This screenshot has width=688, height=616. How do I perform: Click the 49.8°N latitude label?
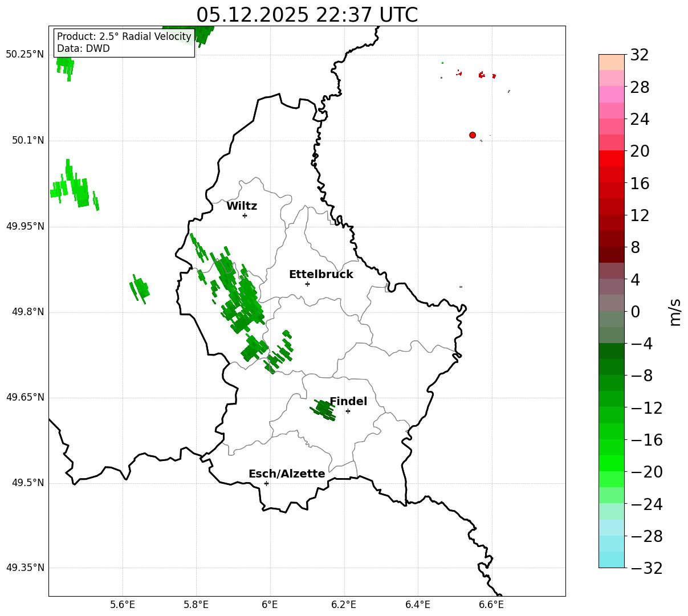point(28,312)
